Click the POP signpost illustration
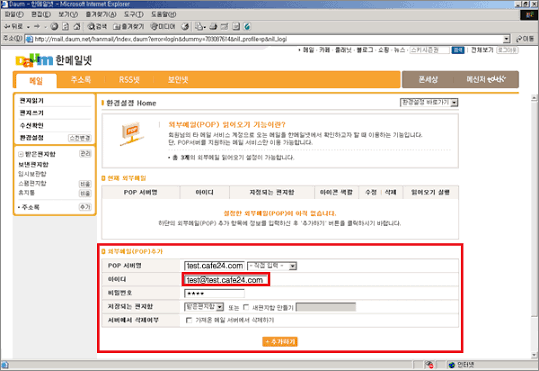The width and height of the screenshot is (539, 371). 132,133
